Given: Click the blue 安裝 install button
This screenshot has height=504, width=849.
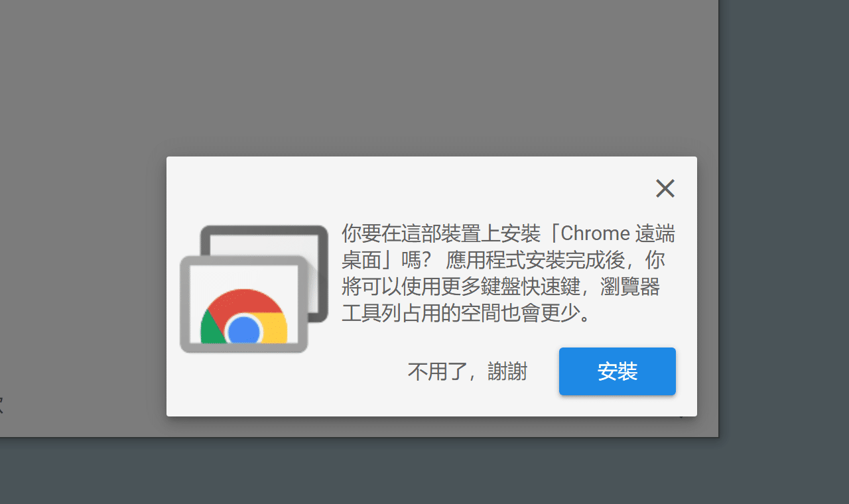Looking at the screenshot, I should click(618, 371).
